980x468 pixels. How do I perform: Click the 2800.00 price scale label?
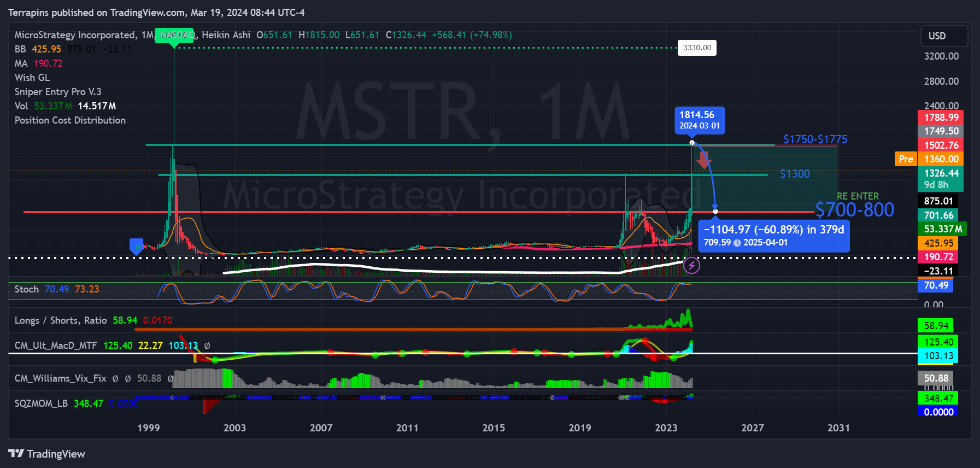941,81
